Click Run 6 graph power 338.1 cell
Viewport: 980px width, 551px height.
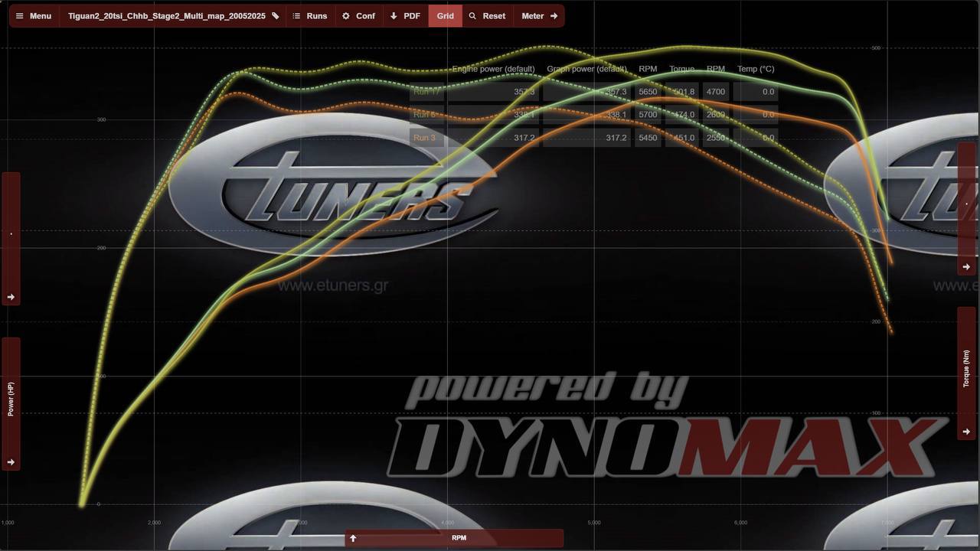coord(587,115)
